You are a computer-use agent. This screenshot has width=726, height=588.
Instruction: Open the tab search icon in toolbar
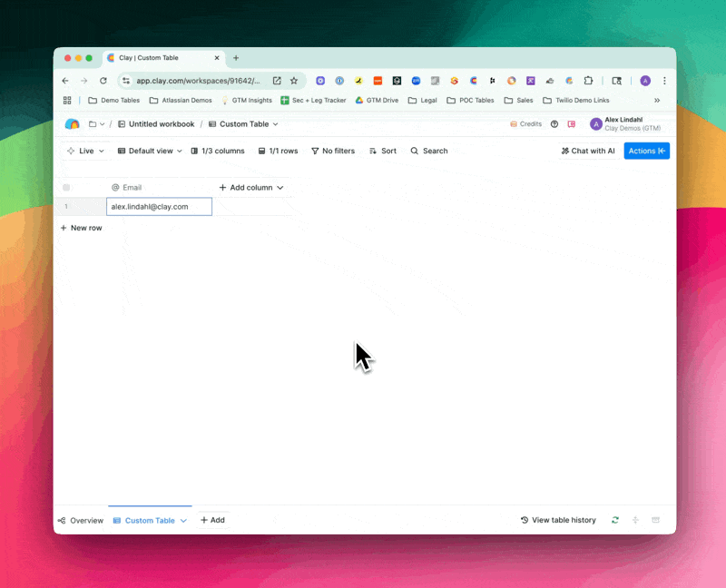point(617,81)
